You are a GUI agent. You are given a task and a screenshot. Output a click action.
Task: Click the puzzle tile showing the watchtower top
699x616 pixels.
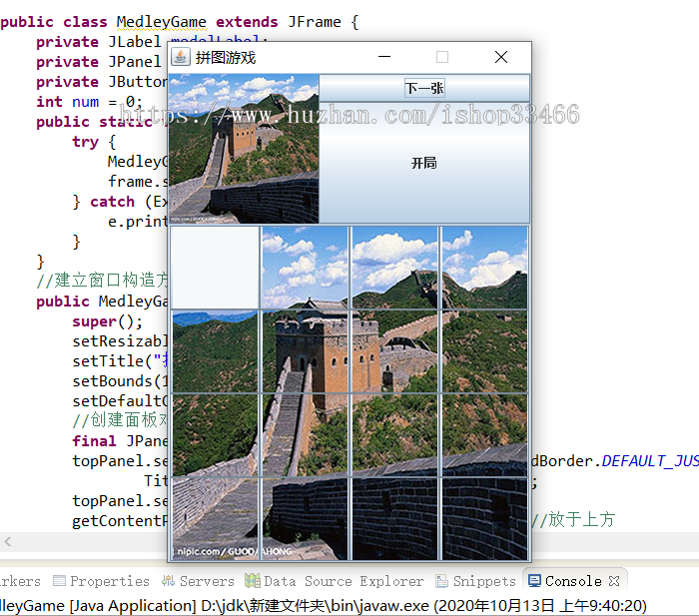coord(305,351)
